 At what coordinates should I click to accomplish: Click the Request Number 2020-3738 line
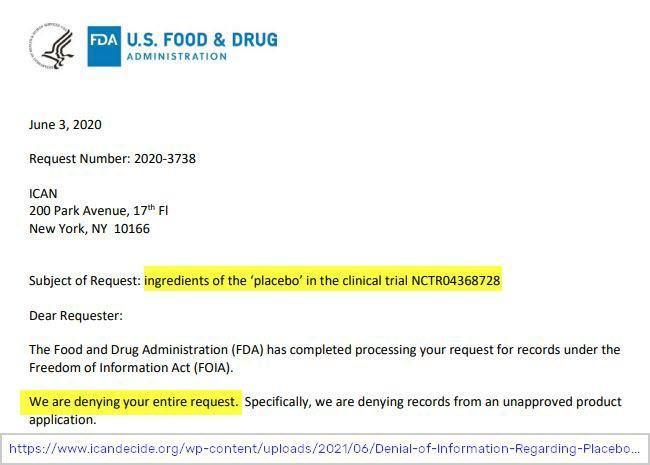pos(112,159)
